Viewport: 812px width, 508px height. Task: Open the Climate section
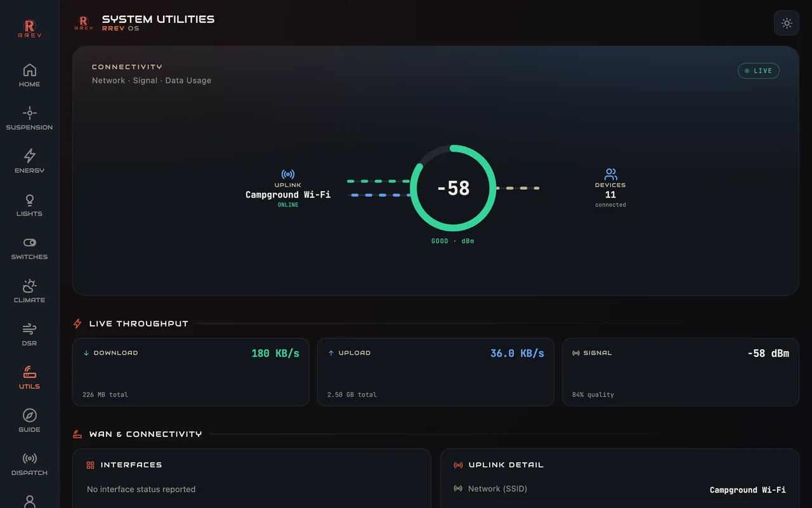click(x=29, y=291)
